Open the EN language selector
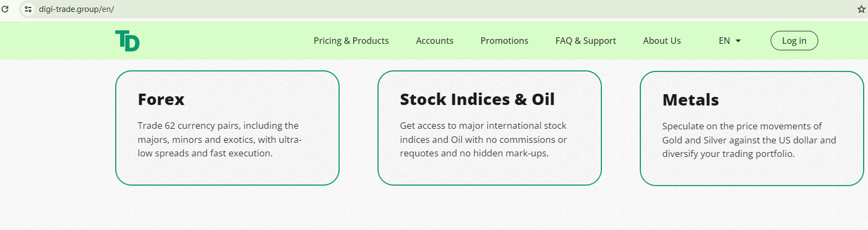 coord(725,41)
